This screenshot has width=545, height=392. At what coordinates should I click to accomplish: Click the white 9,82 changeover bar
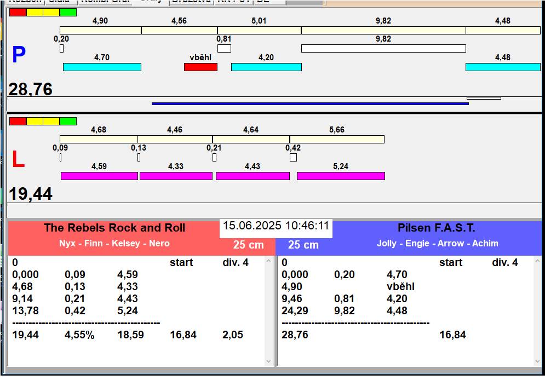[x=383, y=48]
